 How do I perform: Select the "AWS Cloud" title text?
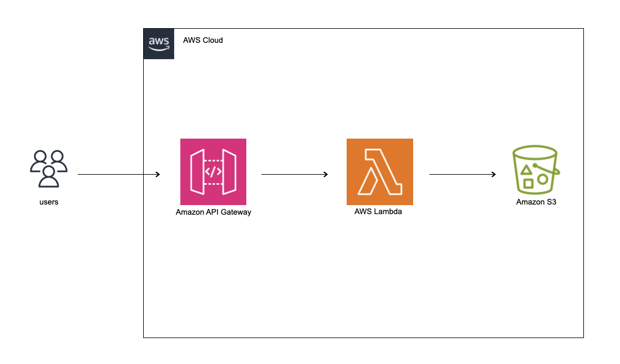(x=203, y=40)
